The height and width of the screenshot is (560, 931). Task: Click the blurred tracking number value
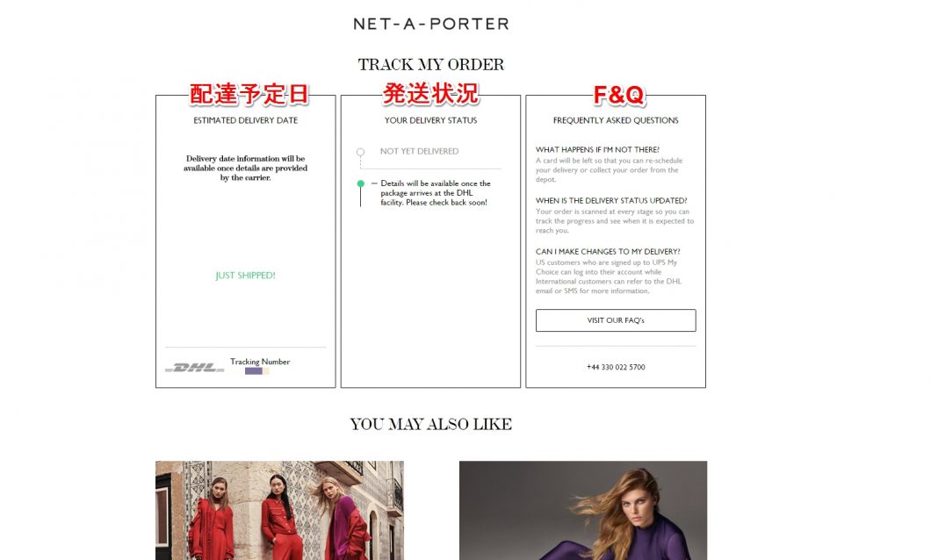(x=257, y=371)
